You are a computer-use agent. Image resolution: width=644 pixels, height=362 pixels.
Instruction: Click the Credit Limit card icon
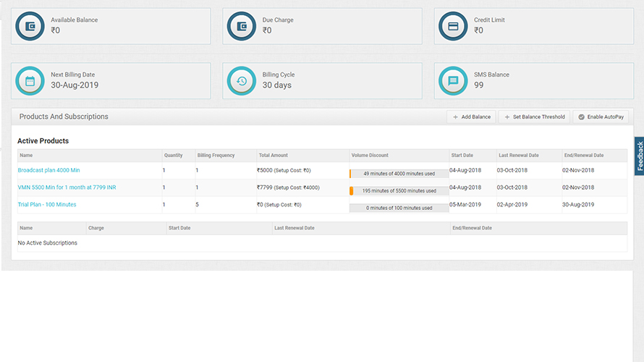(453, 26)
